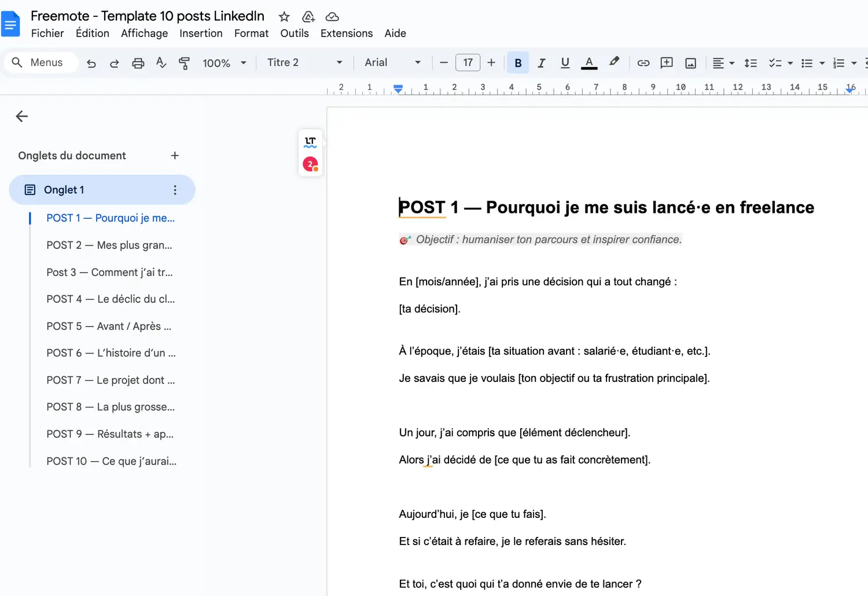Star this document with the star icon
Viewport: 868px width, 596px height.
click(x=284, y=17)
